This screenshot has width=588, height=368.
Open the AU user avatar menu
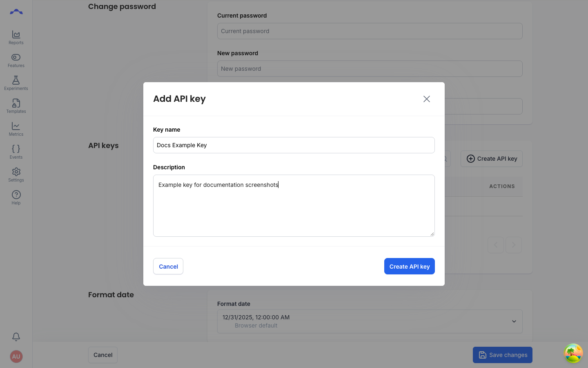[x=16, y=357]
